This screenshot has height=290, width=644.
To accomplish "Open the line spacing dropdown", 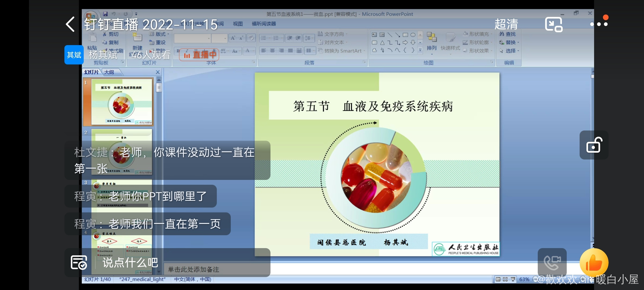I will click(309, 38).
